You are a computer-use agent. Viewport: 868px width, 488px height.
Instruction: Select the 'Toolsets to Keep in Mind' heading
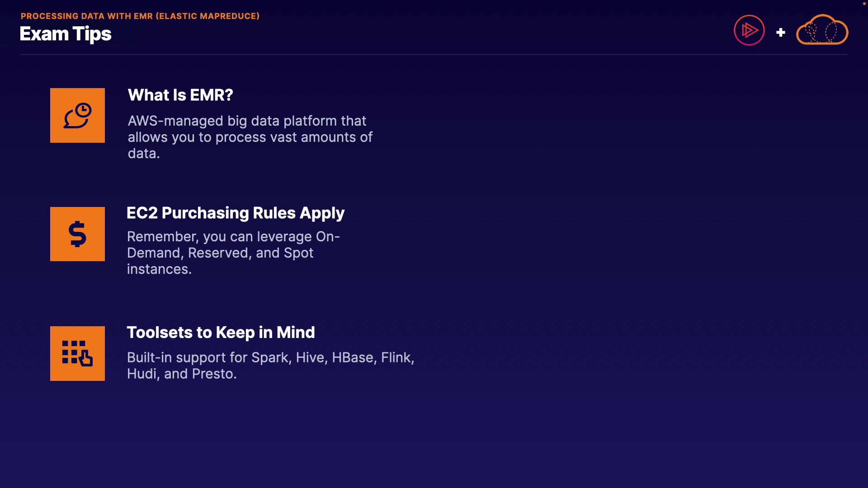pyautogui.click(x=221, y=333)
